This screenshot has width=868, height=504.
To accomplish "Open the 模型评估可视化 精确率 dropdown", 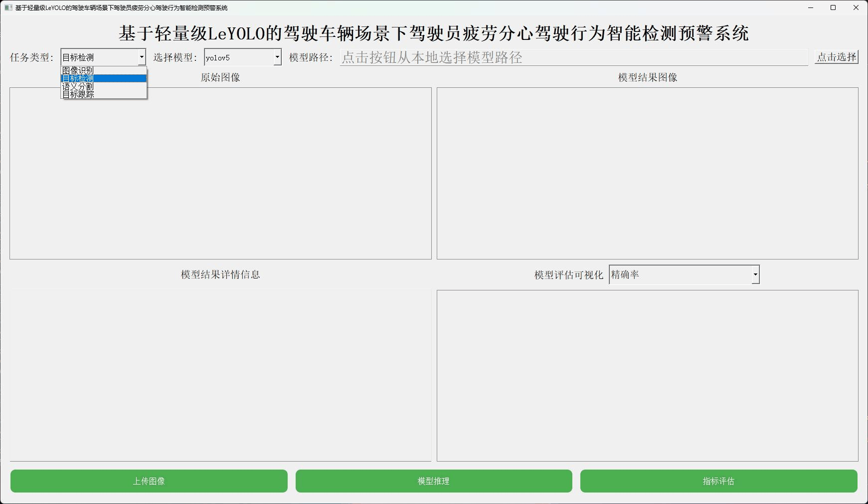I will tap(684, 274).
